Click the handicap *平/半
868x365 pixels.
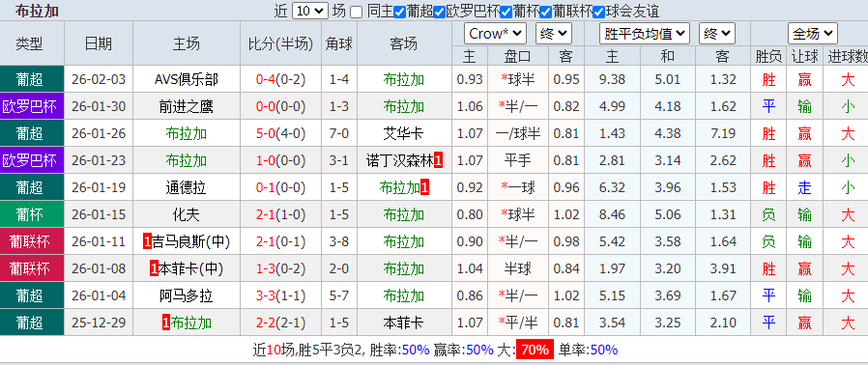tap(518, 323)
